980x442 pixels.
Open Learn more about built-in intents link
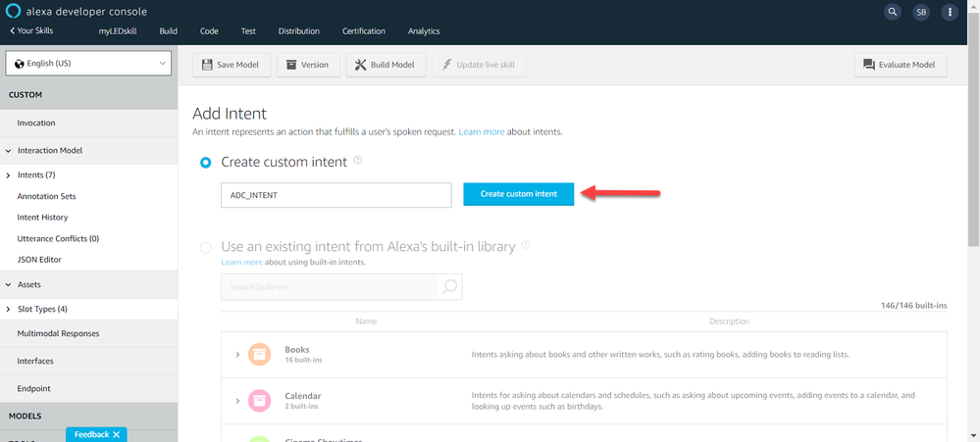tap(242, 263)
